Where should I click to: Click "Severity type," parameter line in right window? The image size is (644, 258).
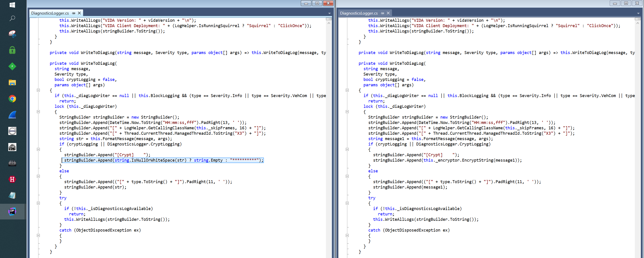click(x=380, y=74)
